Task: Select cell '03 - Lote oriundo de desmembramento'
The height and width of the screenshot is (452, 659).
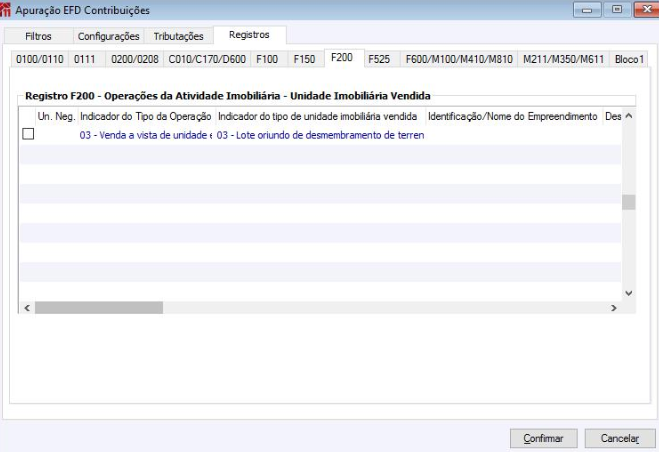Action: [320, 135]
